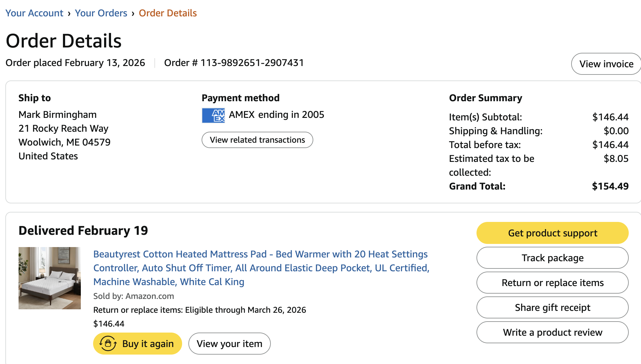This screenshot has width=641, height=364.
Task: Click the item price $146.44
Action: point(109,323)
